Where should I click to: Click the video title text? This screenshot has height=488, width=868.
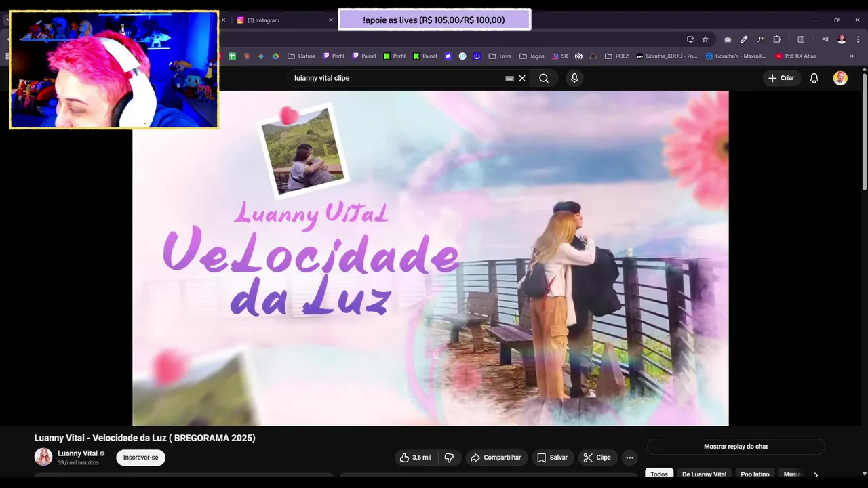(x=144, y=438)
